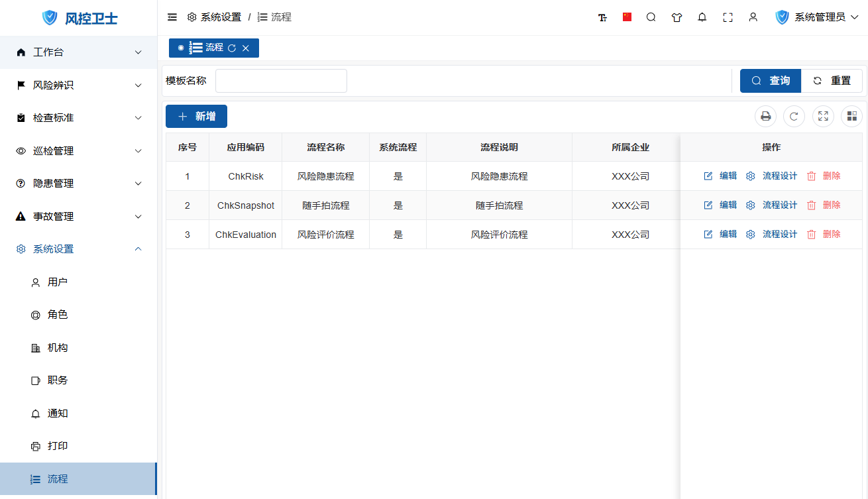Expand the 风险辨识 menu
This screenshot has width=868, height=499.
click(78, 85)
